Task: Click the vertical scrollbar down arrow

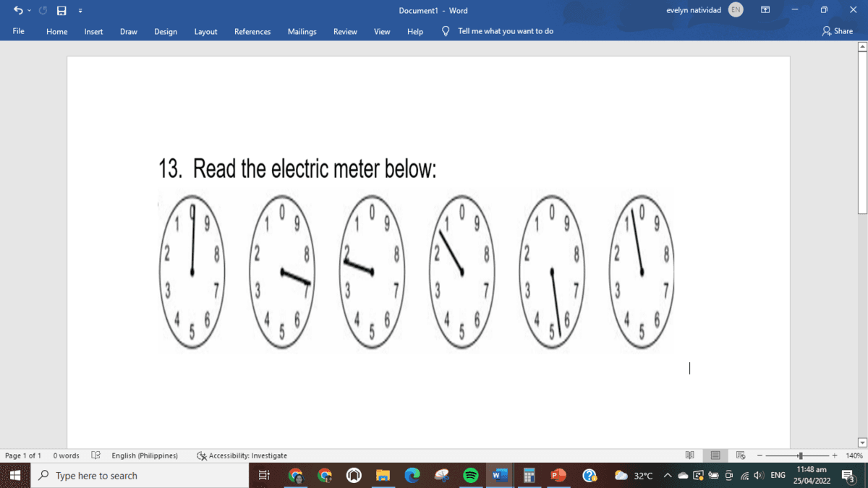Action: coord(861,442)
